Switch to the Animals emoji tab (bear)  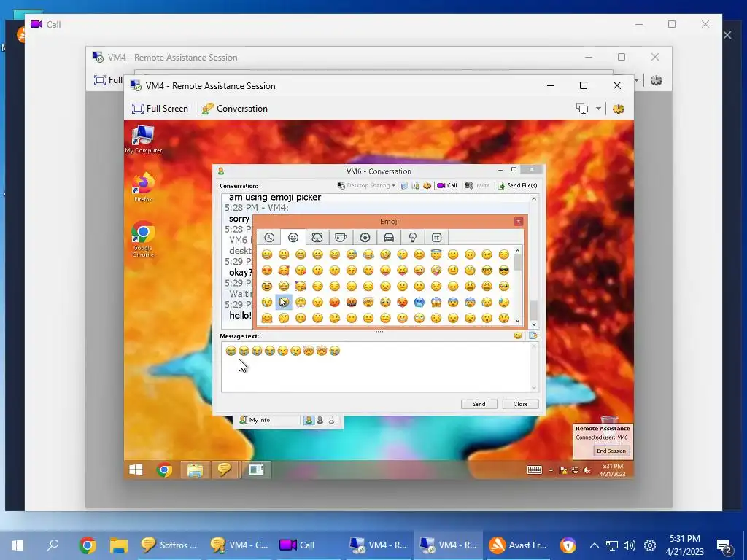pyautogui.click(x=317, y=237)
